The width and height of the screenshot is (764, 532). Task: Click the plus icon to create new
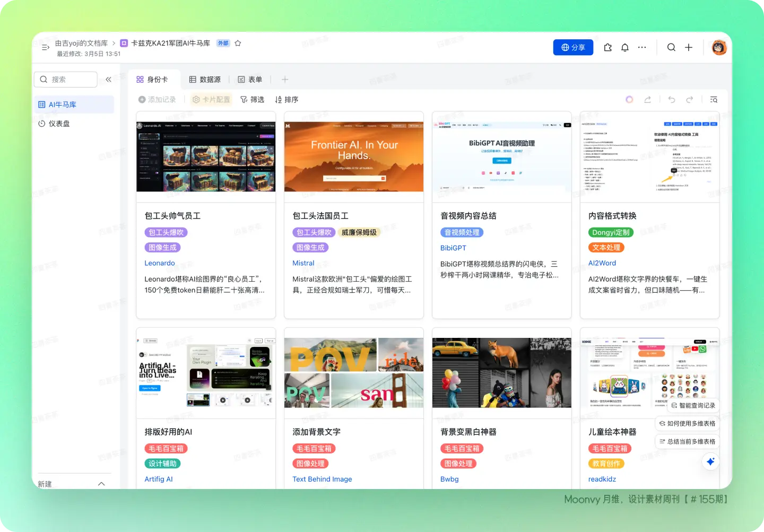689,47
